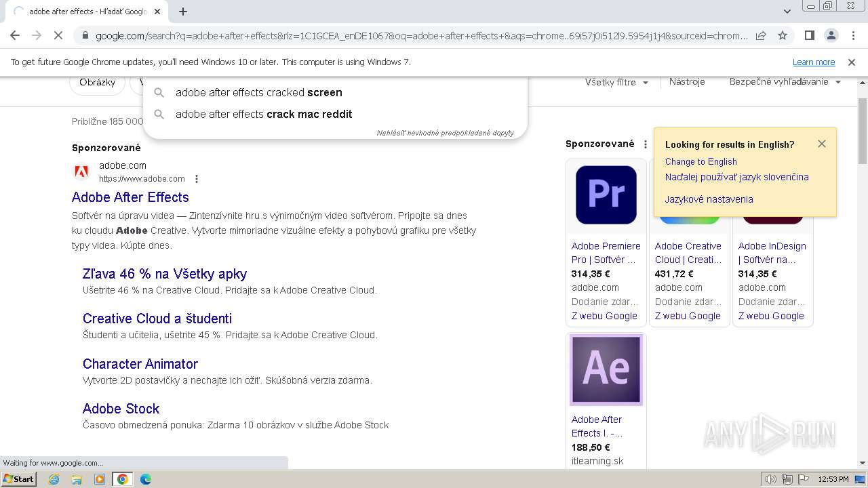
Task: Dismiss the Chrome update notification bar
Action: (x=852, y=62)
